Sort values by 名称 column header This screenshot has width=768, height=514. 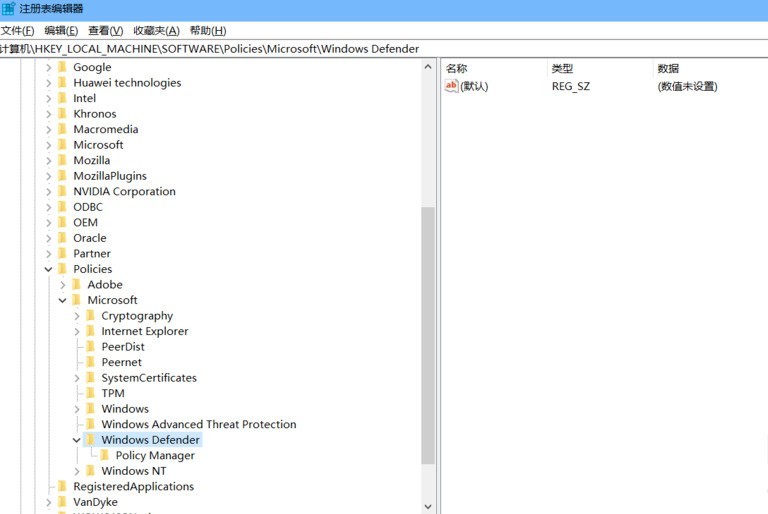457,68
